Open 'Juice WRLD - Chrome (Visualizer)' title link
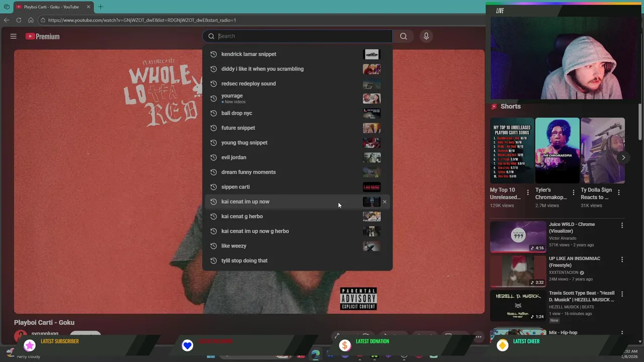644x362 pixels. [x=572, y=228]
